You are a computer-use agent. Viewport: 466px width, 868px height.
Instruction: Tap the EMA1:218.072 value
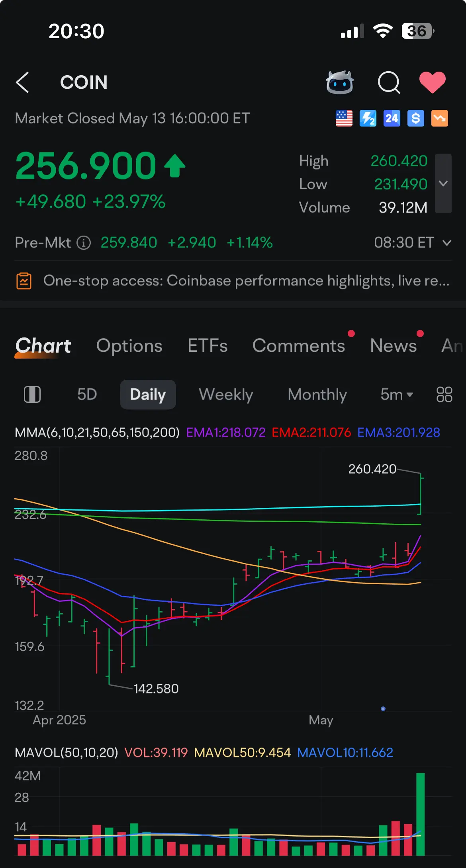click(x=226, y=432)
